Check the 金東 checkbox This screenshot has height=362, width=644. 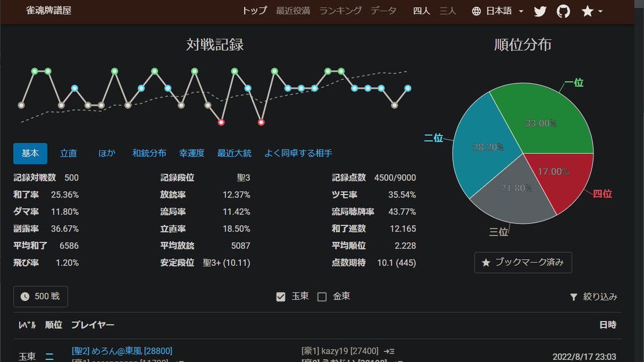coord(322,297)
